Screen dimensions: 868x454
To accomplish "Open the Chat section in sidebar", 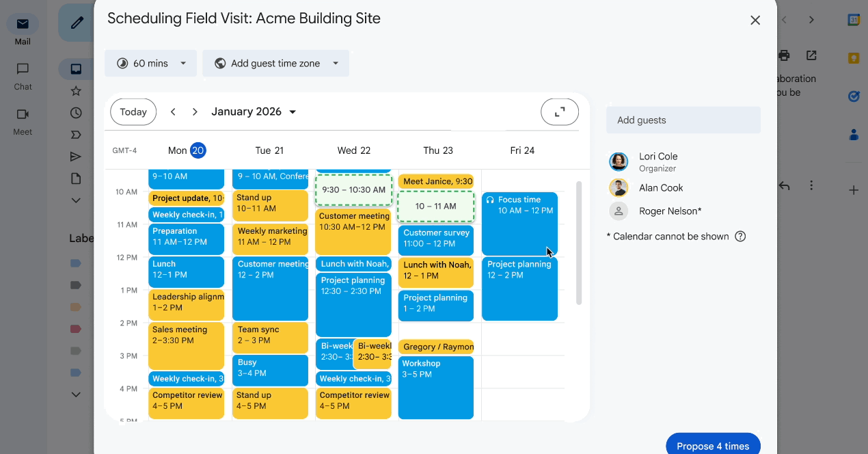I will pyautogui.click(x=23, y=75).
